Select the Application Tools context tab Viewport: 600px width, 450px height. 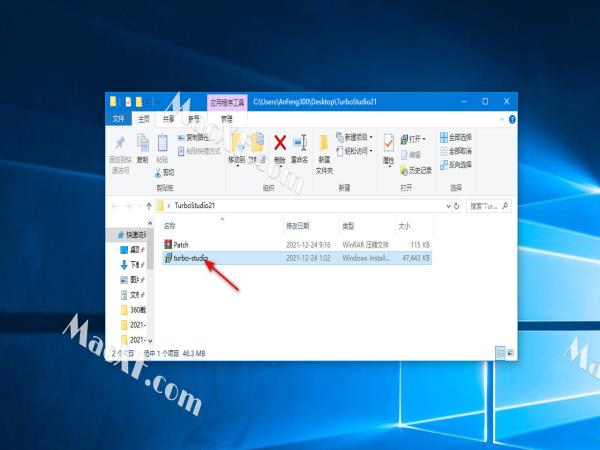(227, 103)
